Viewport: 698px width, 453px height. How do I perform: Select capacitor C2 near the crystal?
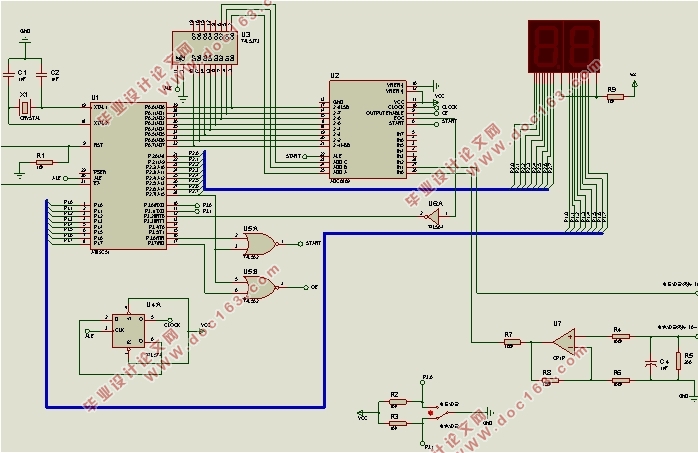pyautogui.click(x=41, y=75)
